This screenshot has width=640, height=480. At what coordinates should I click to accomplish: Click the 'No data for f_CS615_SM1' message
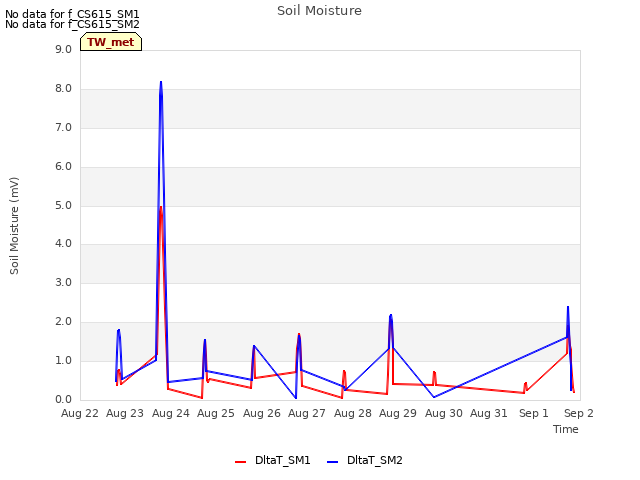point(72,14)
